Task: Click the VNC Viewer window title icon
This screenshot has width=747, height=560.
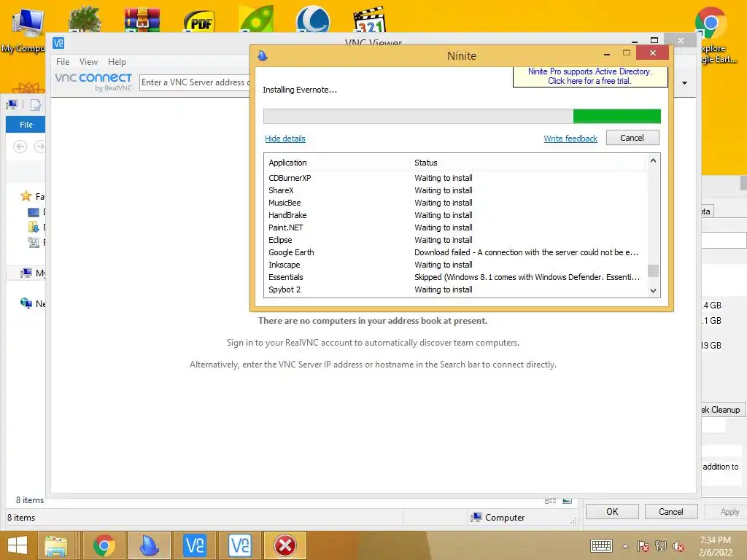Action: [58, 43]
